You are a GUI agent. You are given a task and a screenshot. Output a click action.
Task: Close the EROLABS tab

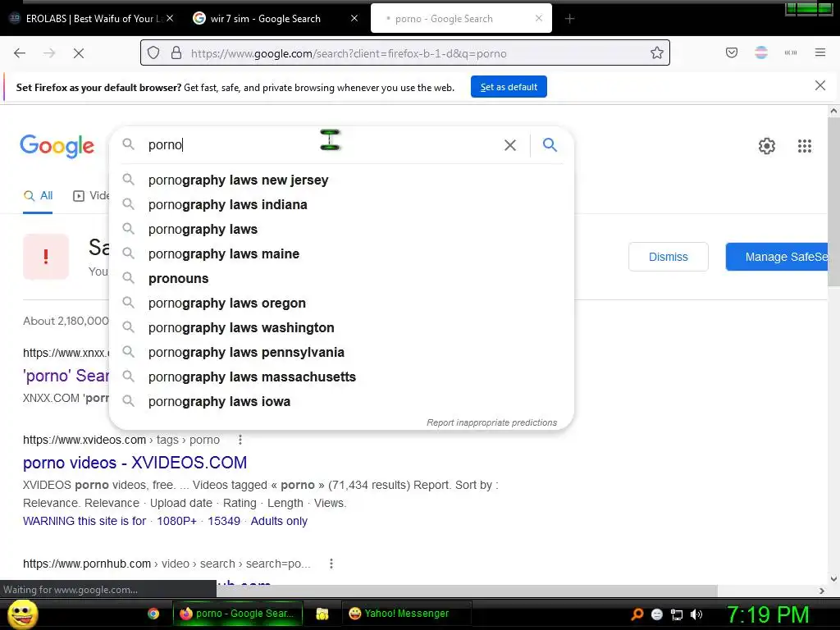tap(169, 18)
